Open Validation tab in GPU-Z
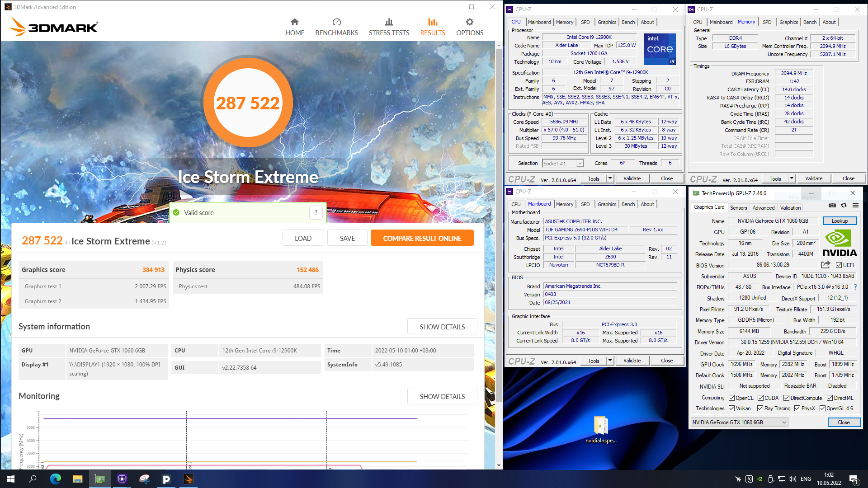The width and height of the screenshot is (868, 488). tap(790, 207)
